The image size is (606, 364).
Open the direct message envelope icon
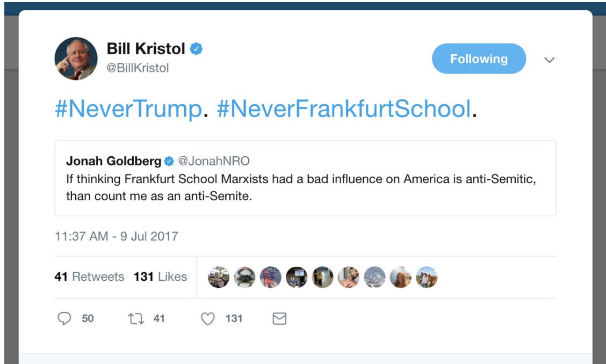click(279, 319)
